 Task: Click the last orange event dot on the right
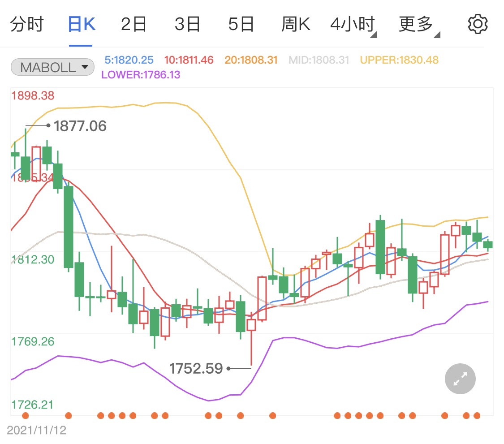[477, 416]
